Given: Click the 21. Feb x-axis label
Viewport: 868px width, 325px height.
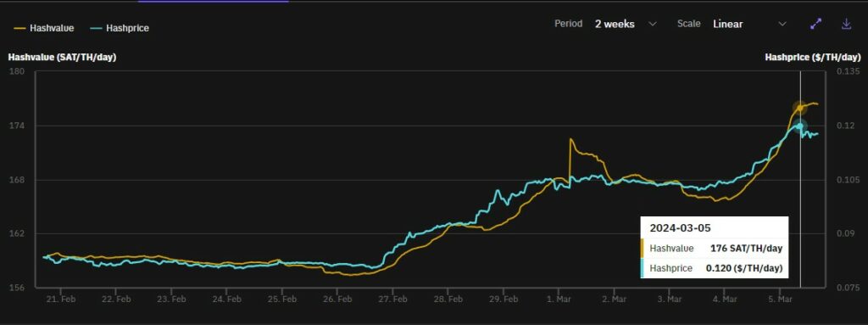Looking at the screenshot, I should pos(60,299).
